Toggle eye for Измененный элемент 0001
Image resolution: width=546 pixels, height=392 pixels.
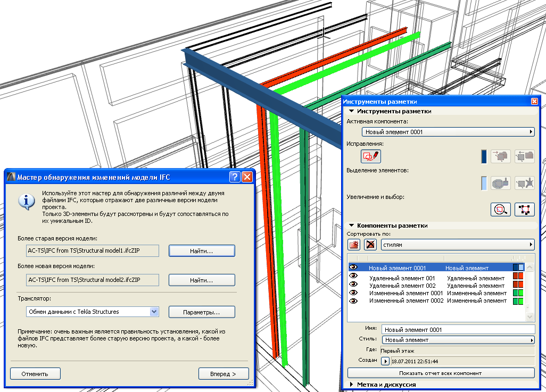coord(353,293)
